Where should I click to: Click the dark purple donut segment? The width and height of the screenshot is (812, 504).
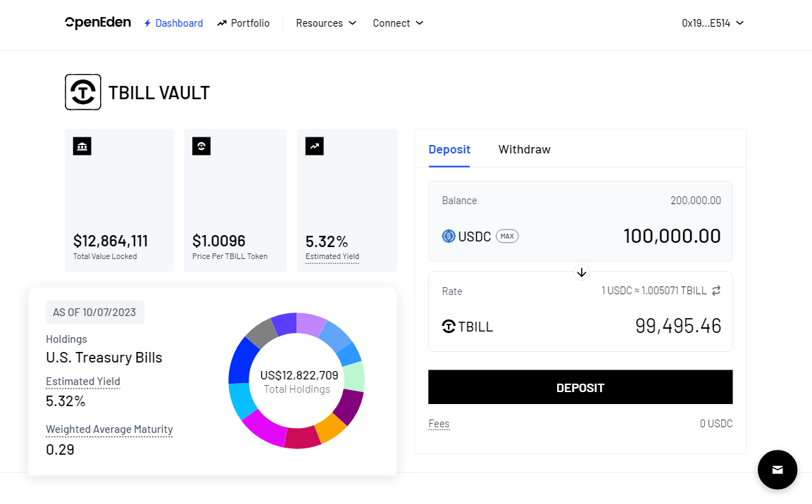pyautogui.click(x=349, y=406)
